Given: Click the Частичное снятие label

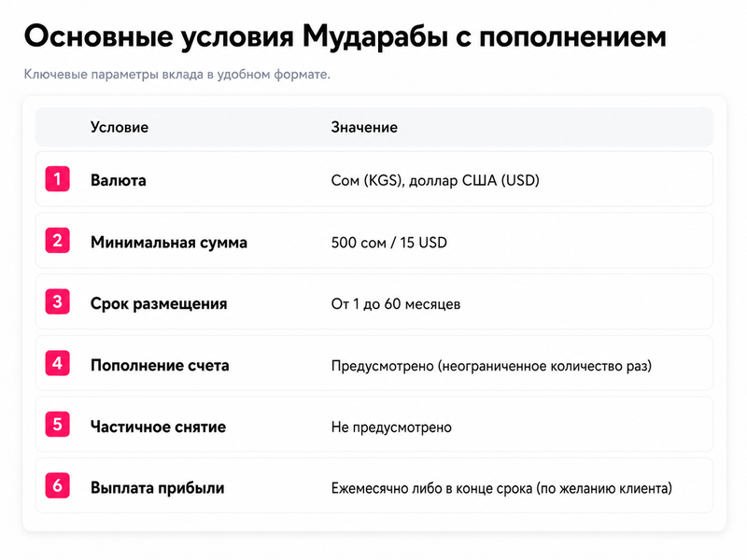Looking at the screenshot, I should tap(158, 427).
